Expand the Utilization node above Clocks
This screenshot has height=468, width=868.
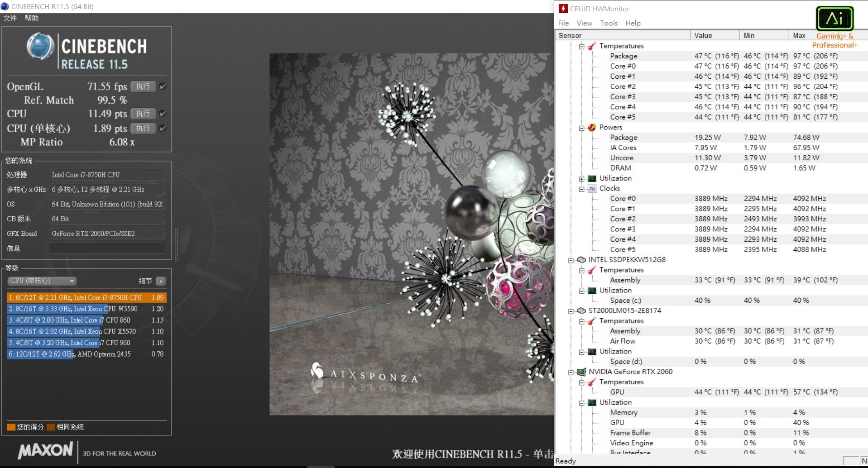582,179
